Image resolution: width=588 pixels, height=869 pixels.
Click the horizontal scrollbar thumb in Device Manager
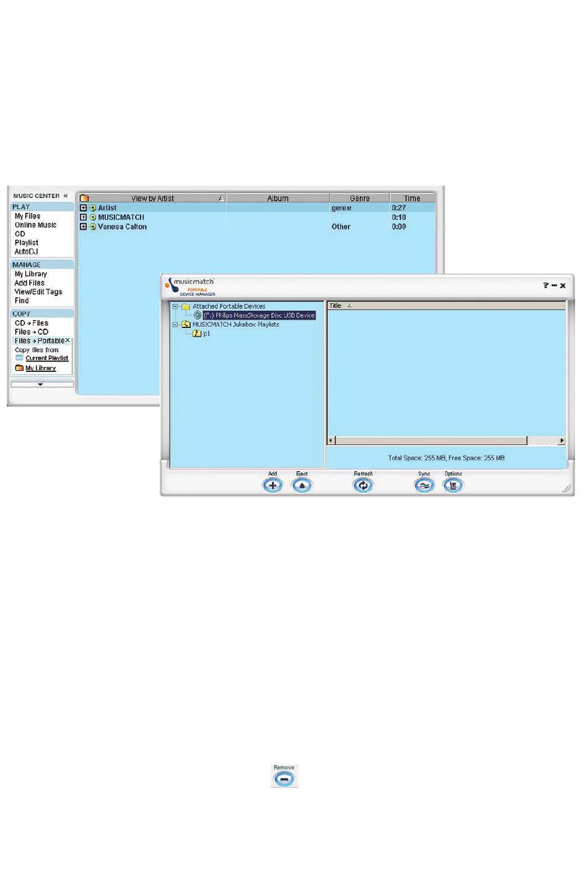point(431,441)
